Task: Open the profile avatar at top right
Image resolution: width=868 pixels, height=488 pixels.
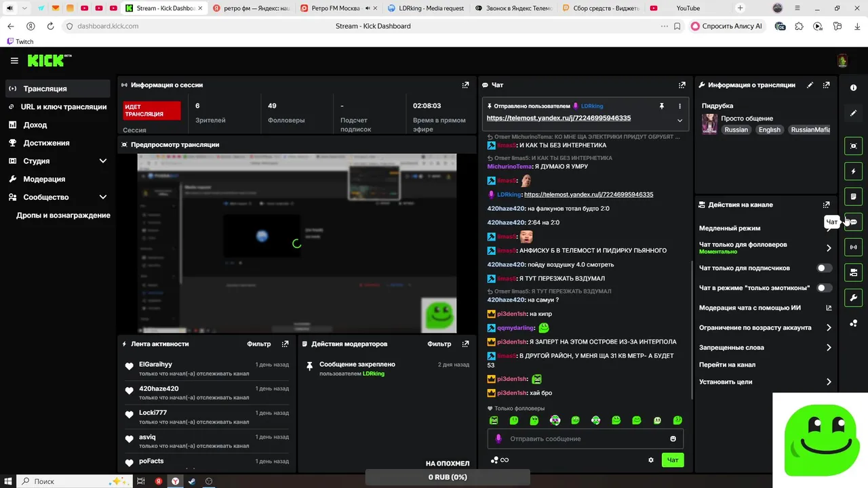Action: [x=842, y=61]
